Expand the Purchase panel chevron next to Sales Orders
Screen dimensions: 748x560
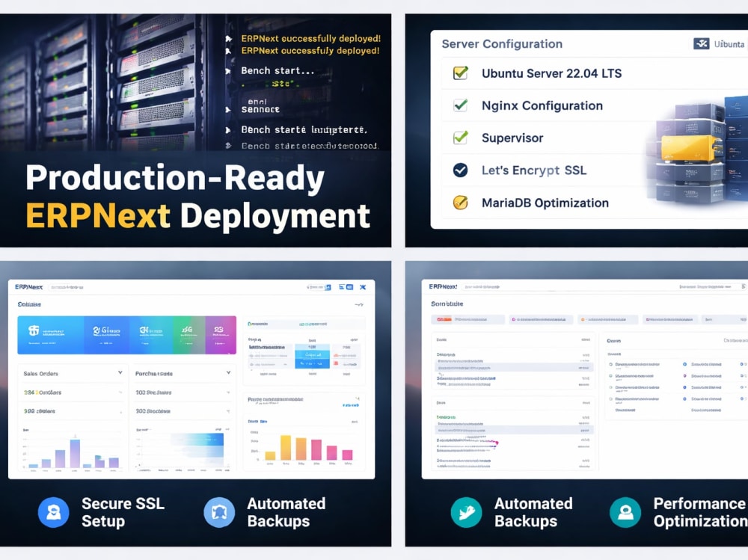(228, 372)
